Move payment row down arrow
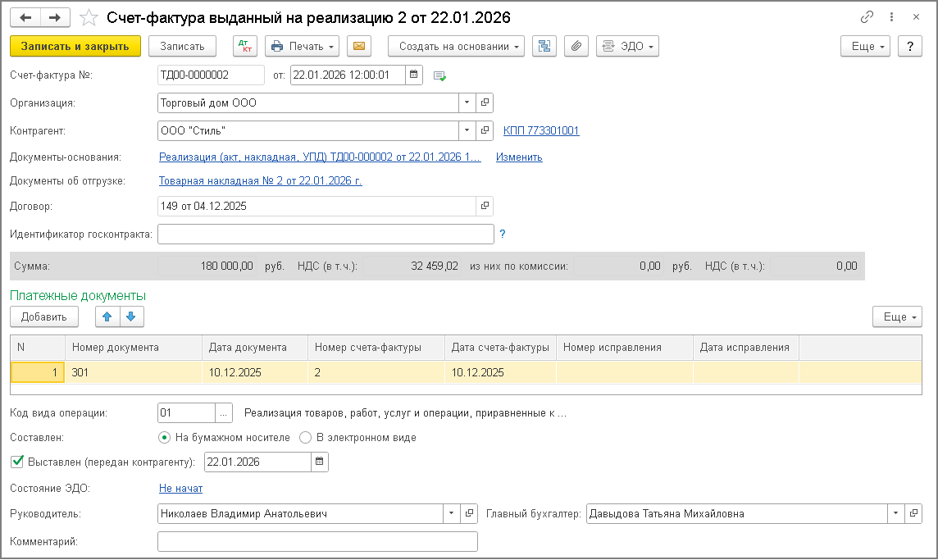This screenshot has width=938, height=560. (x=131, y=316)
